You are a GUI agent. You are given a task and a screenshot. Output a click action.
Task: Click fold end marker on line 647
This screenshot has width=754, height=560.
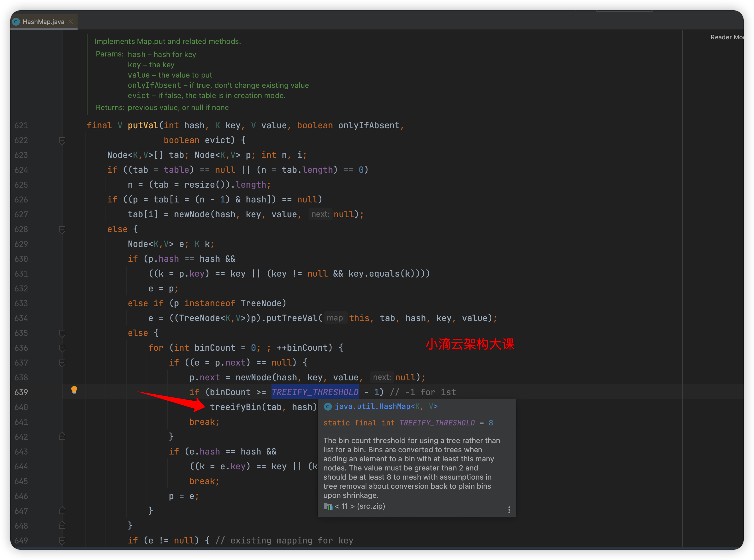click(62, 511)
